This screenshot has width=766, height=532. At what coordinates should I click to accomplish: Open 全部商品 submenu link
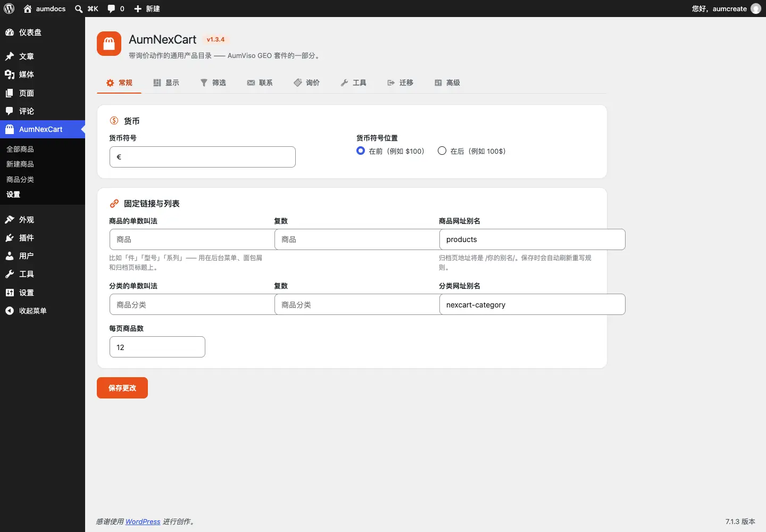(x=20, y=149)
